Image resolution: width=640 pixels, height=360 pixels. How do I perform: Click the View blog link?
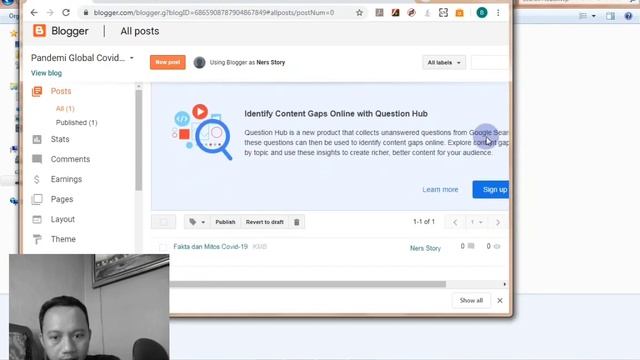(x=47, y=73)
